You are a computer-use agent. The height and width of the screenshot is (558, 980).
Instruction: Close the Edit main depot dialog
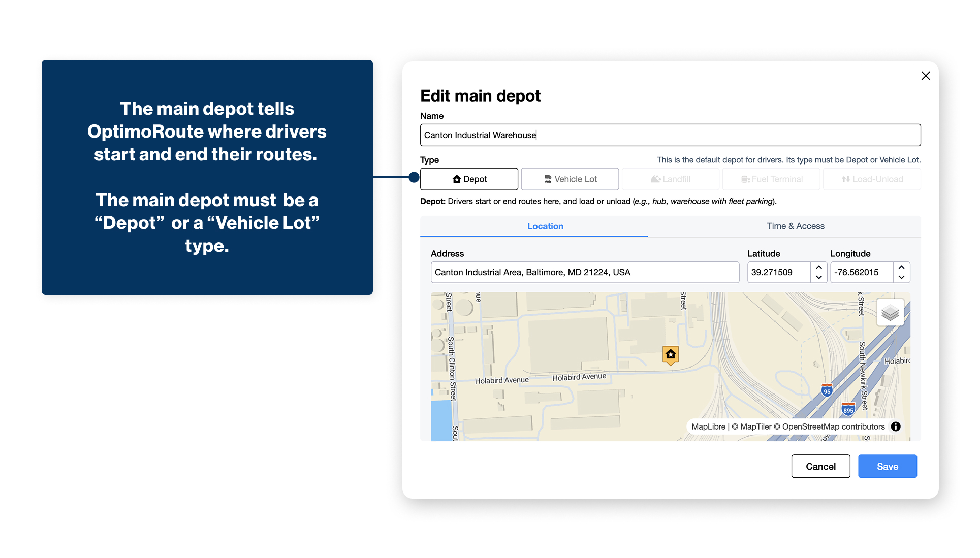[926, 76]
